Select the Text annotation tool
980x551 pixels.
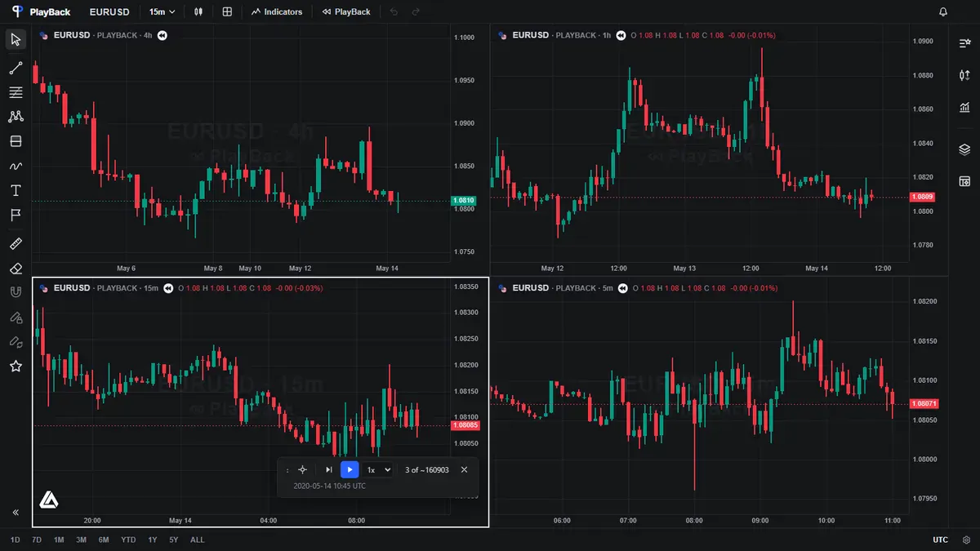click(x=16, y=190)
